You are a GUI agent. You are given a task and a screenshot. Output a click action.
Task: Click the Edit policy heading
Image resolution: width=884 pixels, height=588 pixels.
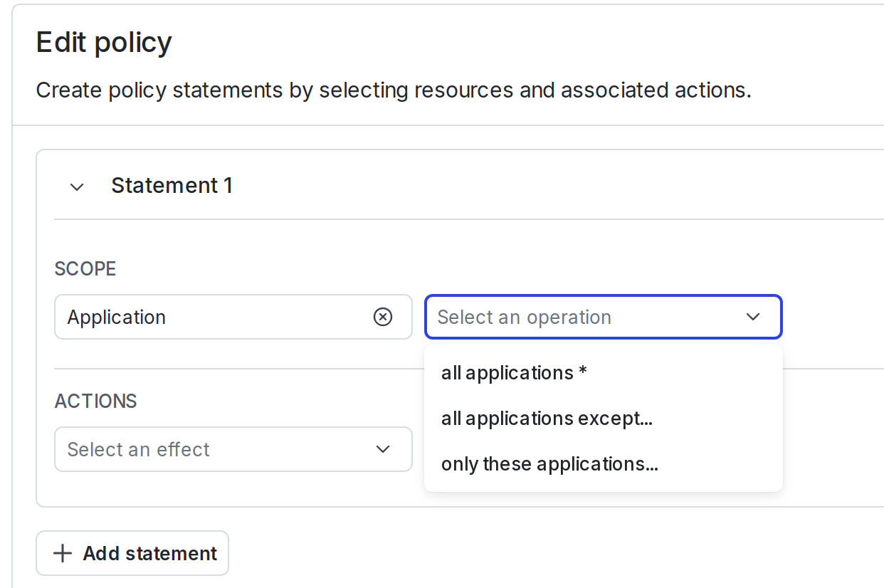click(x=103, y=42)
